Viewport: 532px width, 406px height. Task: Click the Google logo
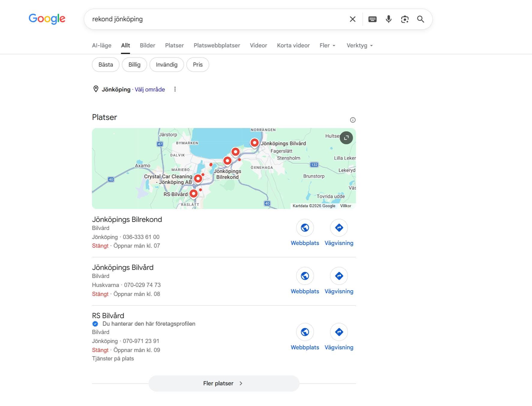point(47,19)
